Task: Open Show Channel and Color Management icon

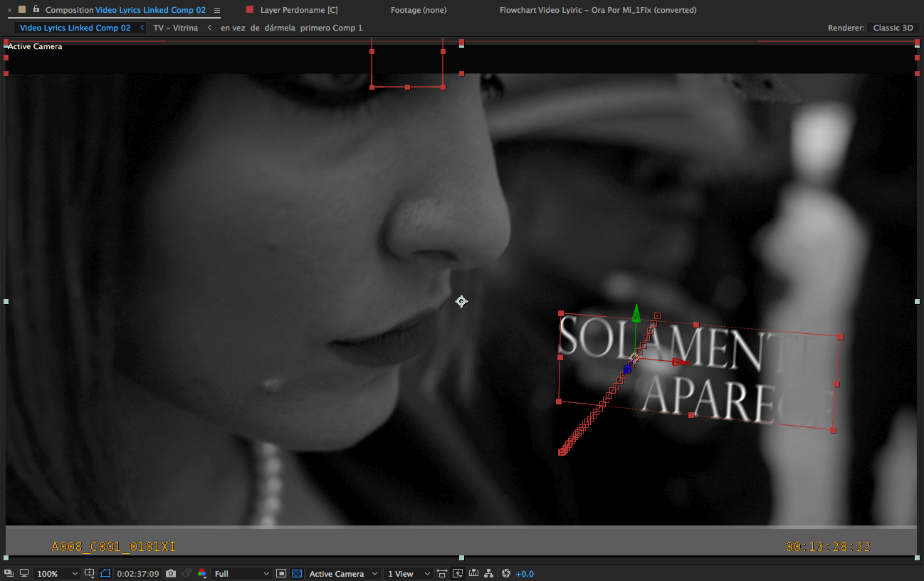Action: coord(202,573)
